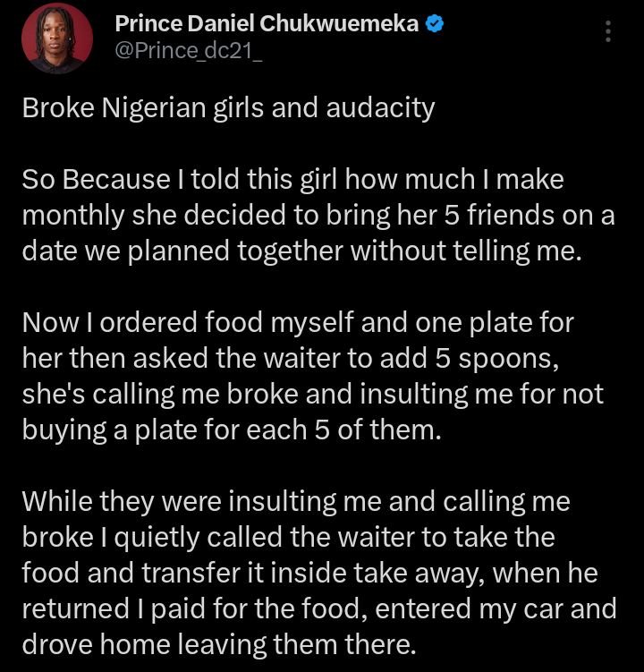Screen dimensions: 644x672
Task: Click the word "audacity" in the first line
Action: click(380, 108)
